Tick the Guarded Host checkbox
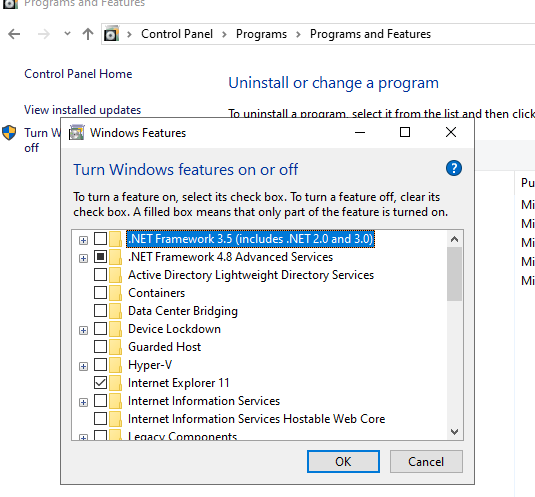 pos(100,346)
